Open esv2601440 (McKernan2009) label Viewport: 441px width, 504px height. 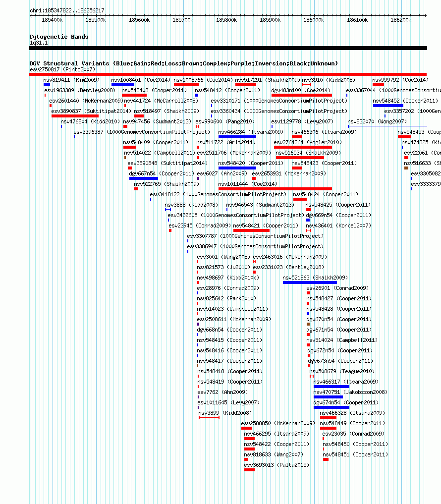(86, 101)
